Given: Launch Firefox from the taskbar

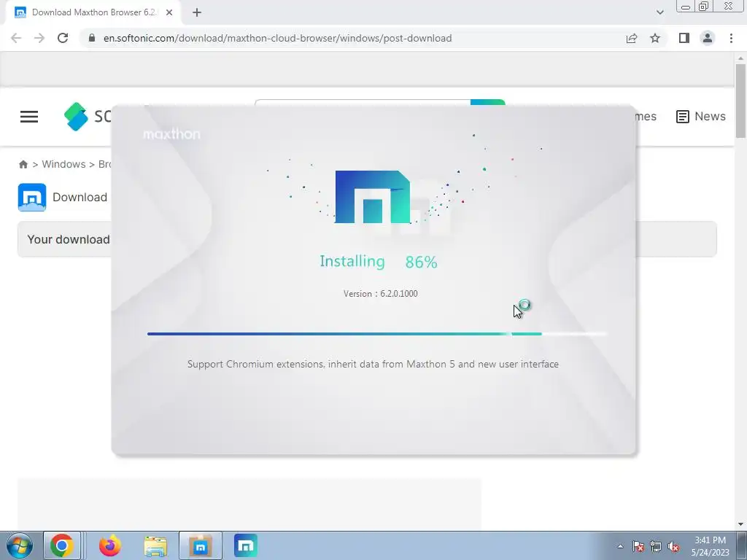Looking at the screenshot, I should click(x=110, y=545).
